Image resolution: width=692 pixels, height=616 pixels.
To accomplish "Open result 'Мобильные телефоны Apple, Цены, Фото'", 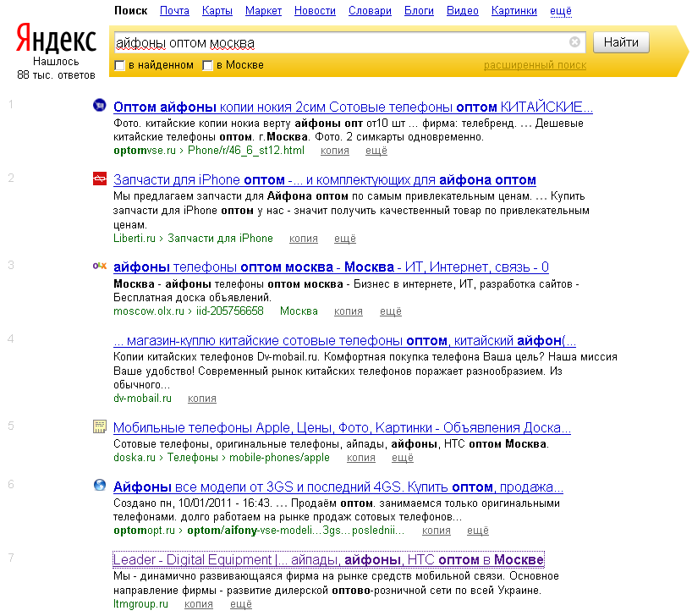I will [342, 427].
